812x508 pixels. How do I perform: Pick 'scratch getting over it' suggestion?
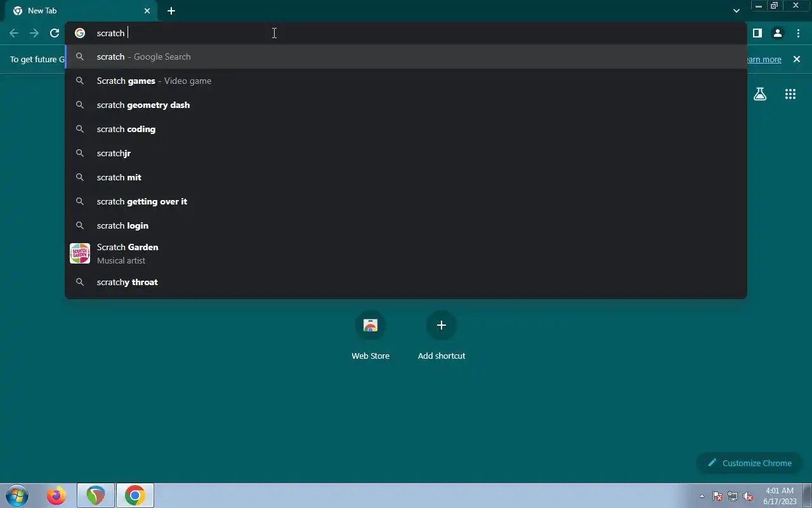pyautogui.click(x=406, y=201)
